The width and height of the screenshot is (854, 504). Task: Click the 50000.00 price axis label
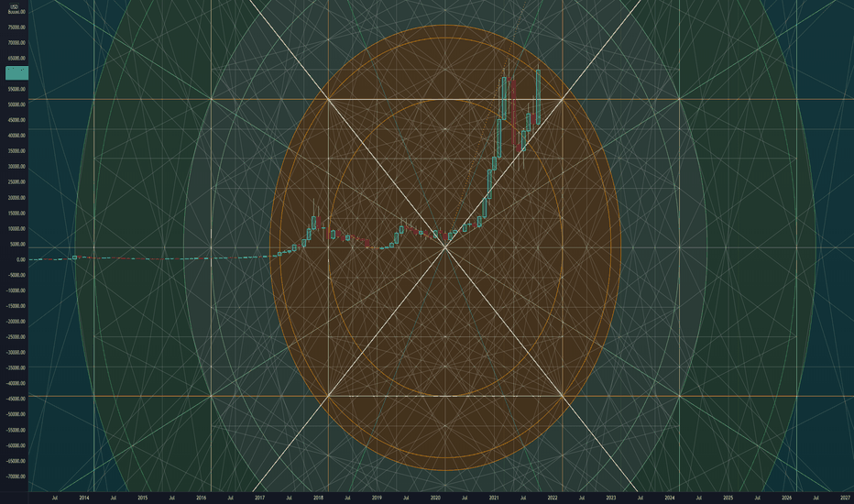(16, 104)
